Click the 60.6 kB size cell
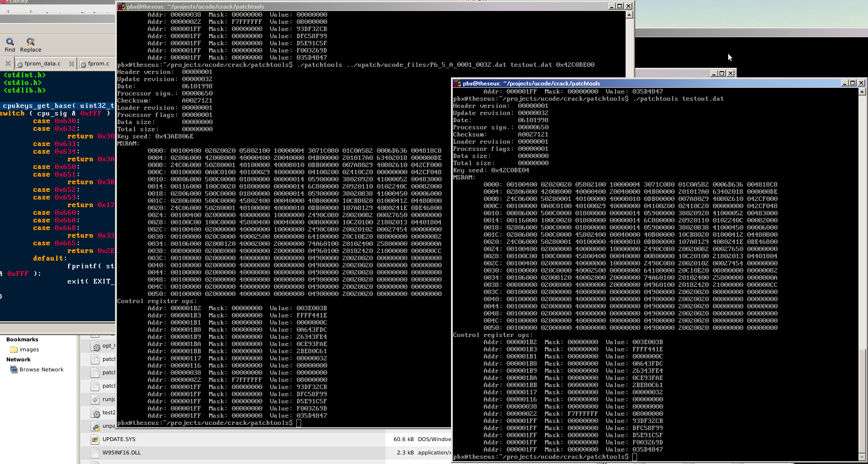 404,439
